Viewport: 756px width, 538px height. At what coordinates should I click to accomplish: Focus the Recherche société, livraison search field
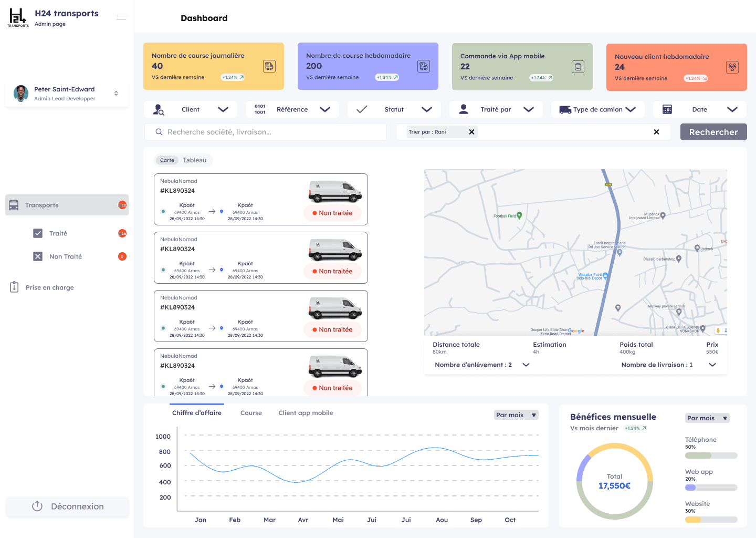tap(266, 132)
